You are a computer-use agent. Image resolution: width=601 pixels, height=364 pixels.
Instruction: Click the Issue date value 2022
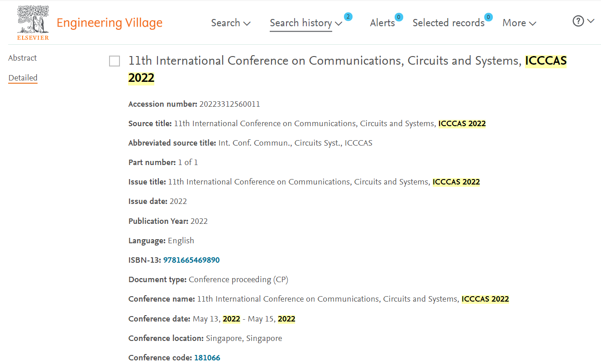coord(178,201)
